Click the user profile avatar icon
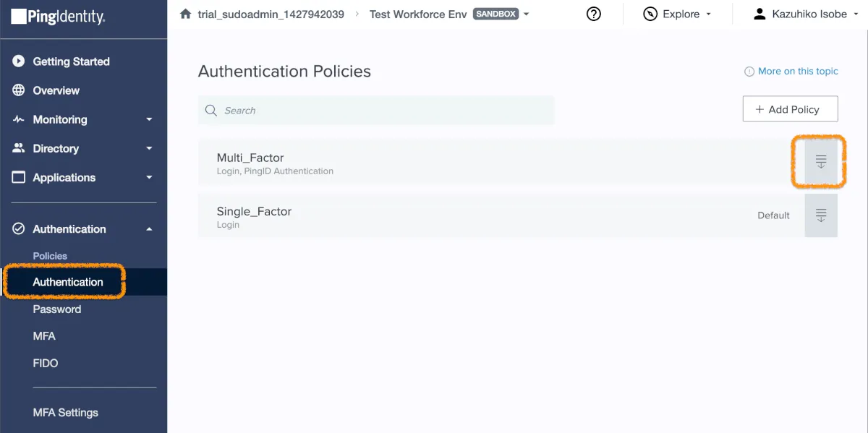This screenshot has height=433, width=868. (x=759, y=14)
